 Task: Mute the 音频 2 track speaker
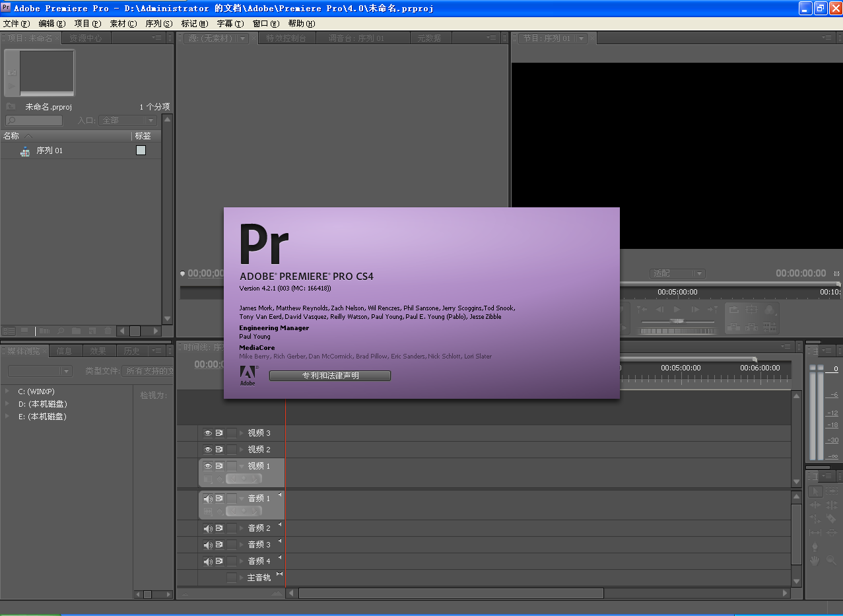207,528
